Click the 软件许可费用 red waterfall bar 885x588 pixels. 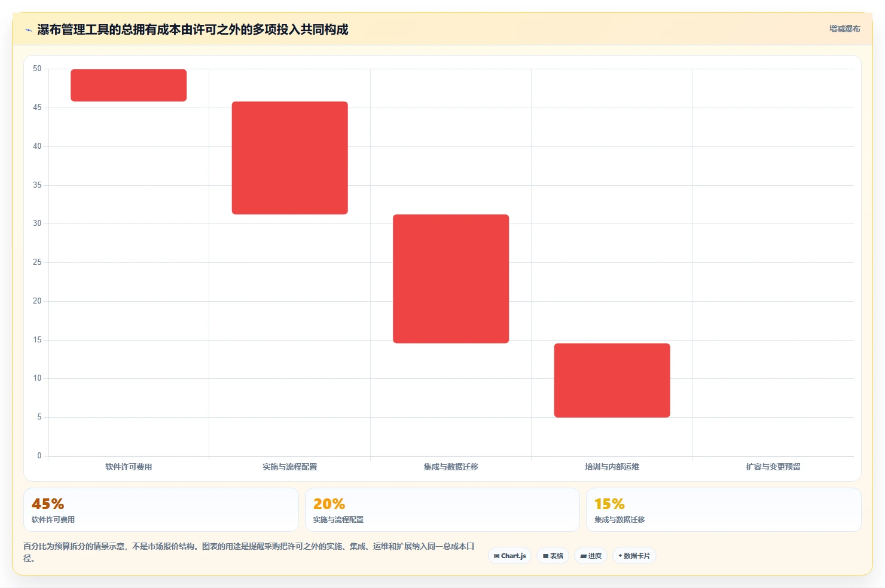tap(129, 85)
